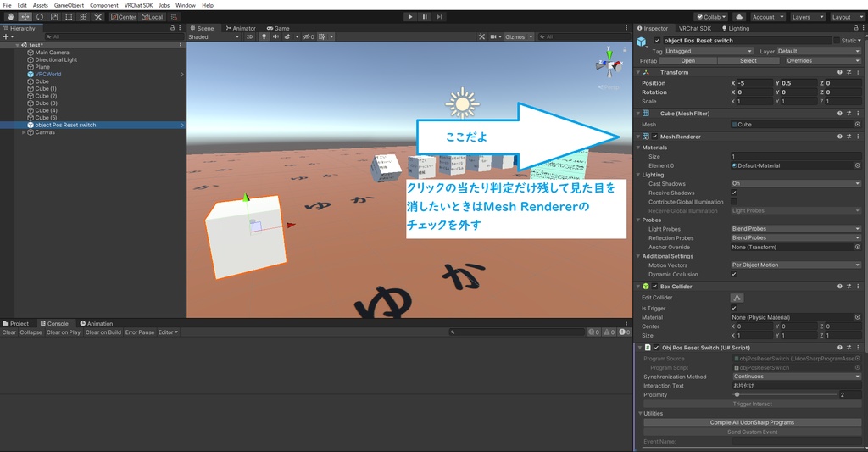Open Box Collider more options menu

(858, 287)
